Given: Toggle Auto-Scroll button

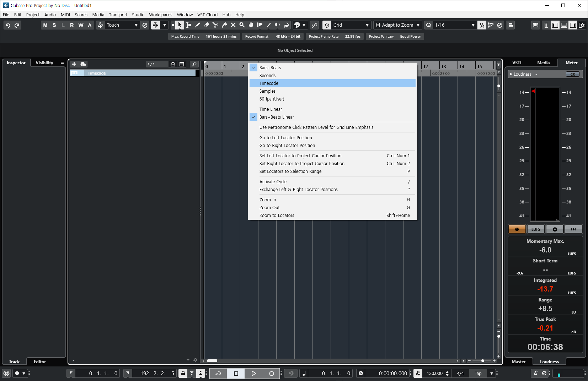Looking at the screenshot, I should pos(155,25).
